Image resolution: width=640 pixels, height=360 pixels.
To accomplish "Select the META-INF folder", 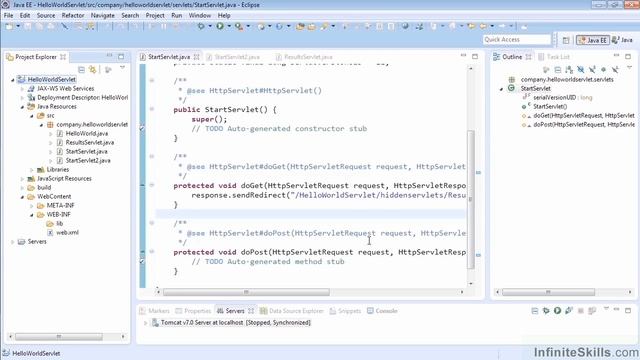I will click(x=60, y=206).
